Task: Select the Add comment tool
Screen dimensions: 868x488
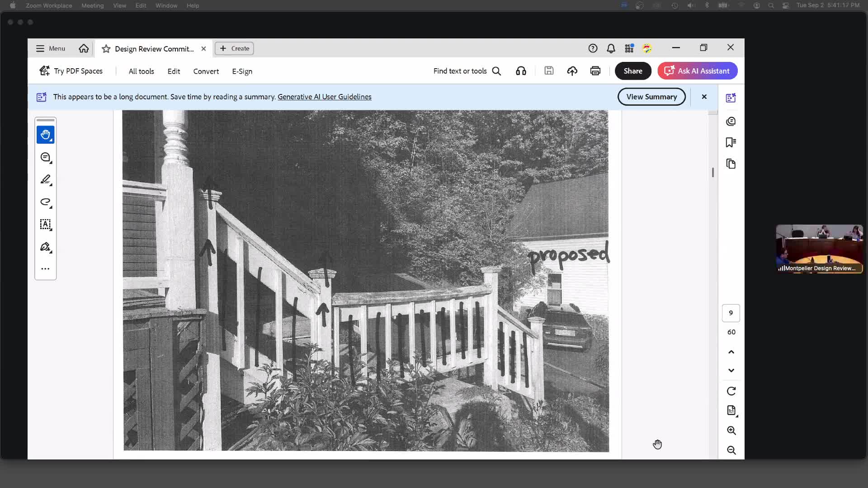Action: (45, 157)
